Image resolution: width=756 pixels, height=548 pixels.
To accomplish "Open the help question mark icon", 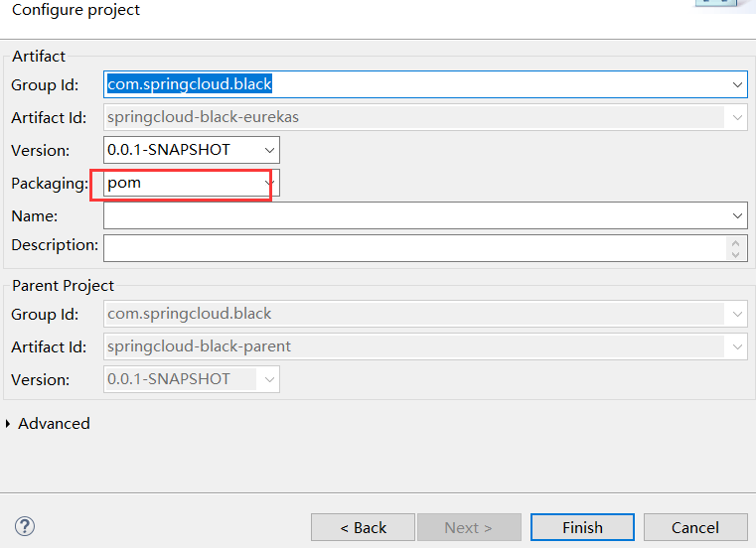I will (25, 526).
